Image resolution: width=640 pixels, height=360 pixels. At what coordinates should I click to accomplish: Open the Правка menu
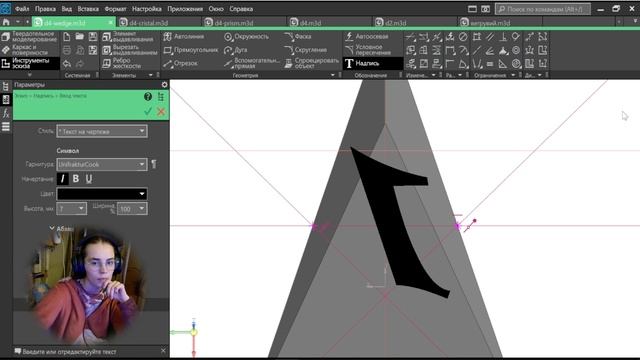(x=45, y=9)
